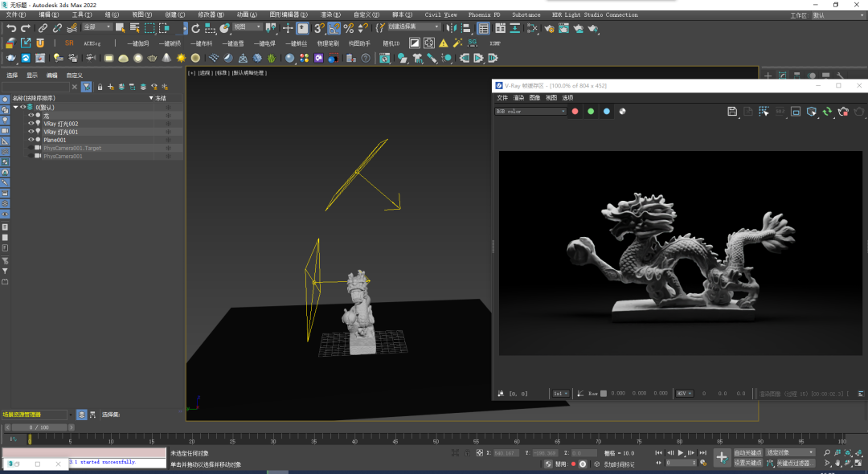Open the Phoenix FD menu
Image resolution: width=868 pixels, height=474 pixels.
click(x=485, y=14)
